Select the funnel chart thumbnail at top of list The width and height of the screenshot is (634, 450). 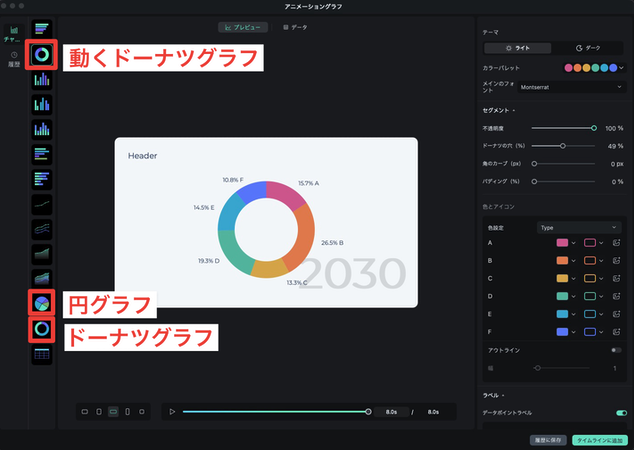tap(42, 29)
